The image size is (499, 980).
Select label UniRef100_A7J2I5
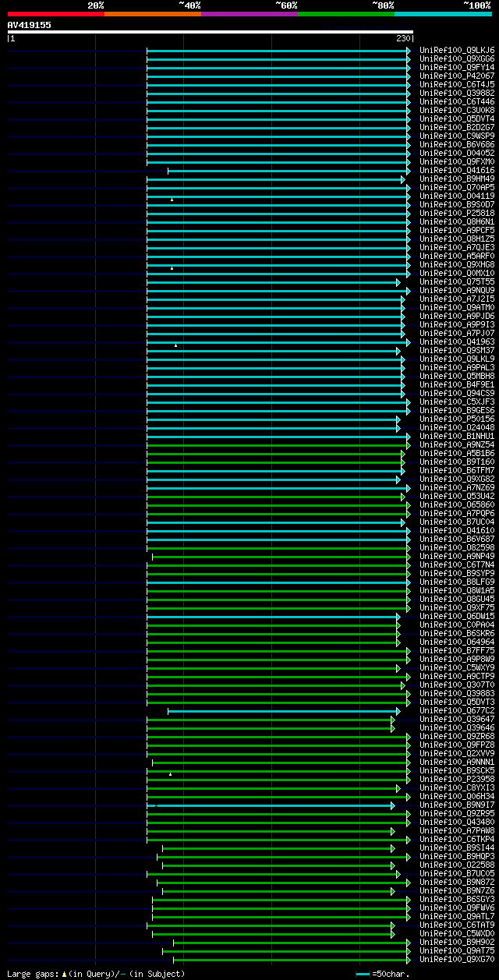(x=457, y=299)
